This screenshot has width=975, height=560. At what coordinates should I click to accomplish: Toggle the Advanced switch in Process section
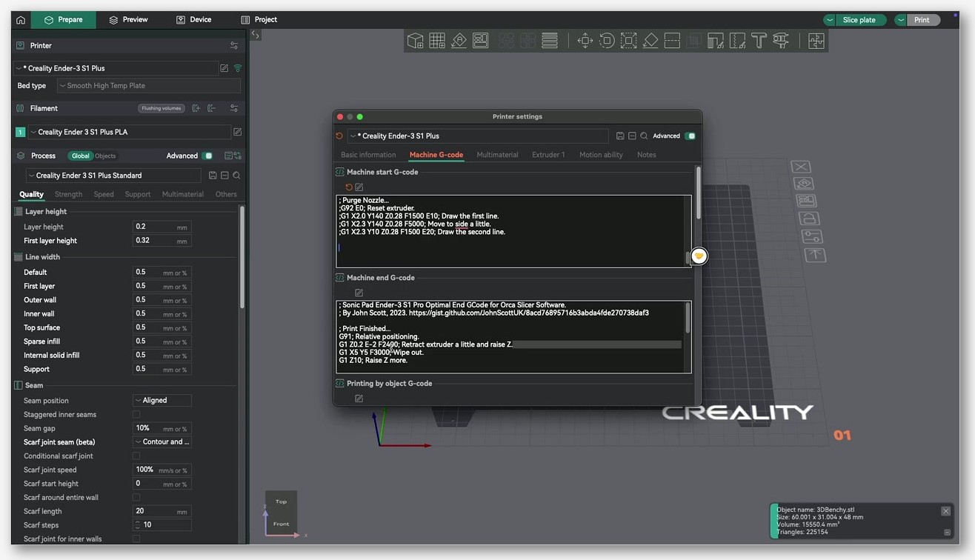pyautogui.click(x=207, y=156)
